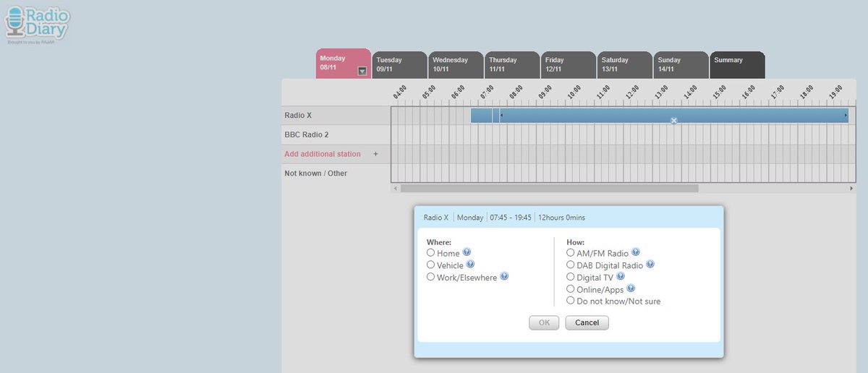Image resolution: width=868 pixels, height=373 pixels.
Task: Select Do not know/Not sure option
Action: 571,301
